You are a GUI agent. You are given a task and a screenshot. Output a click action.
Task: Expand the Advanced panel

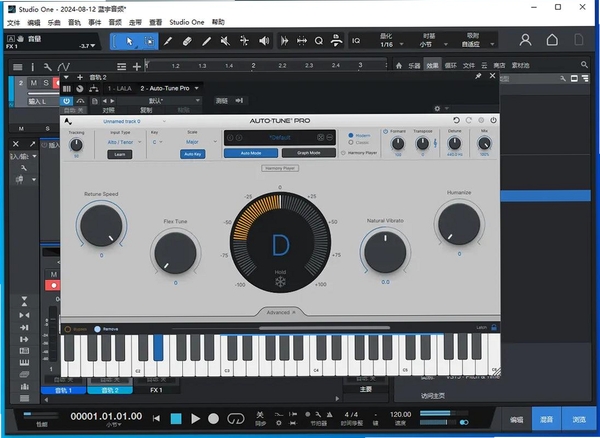point(281,312)
